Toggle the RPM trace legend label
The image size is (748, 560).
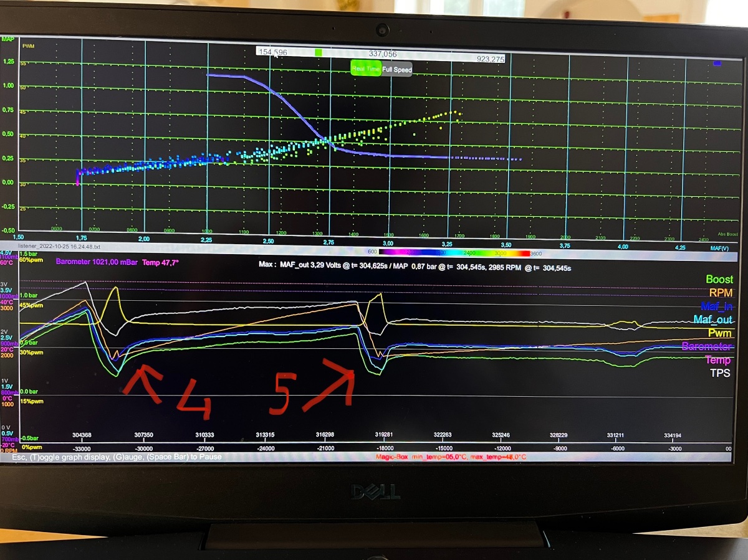(721, 293)
